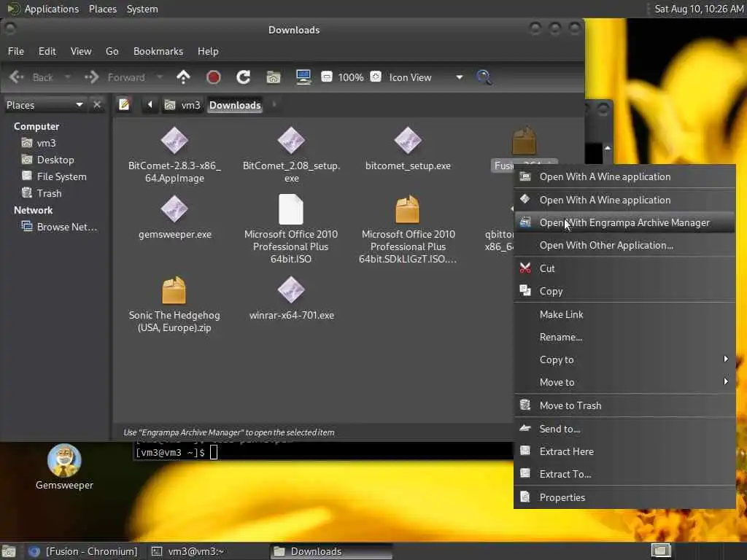Open the Icon View mode dropdown
Viewport: 747px width, 560px height.
[460, 77]
